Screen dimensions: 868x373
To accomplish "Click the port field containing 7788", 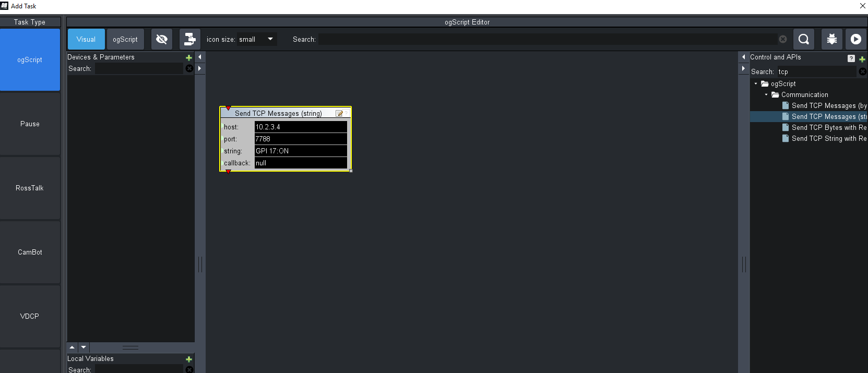I will 301,139.
